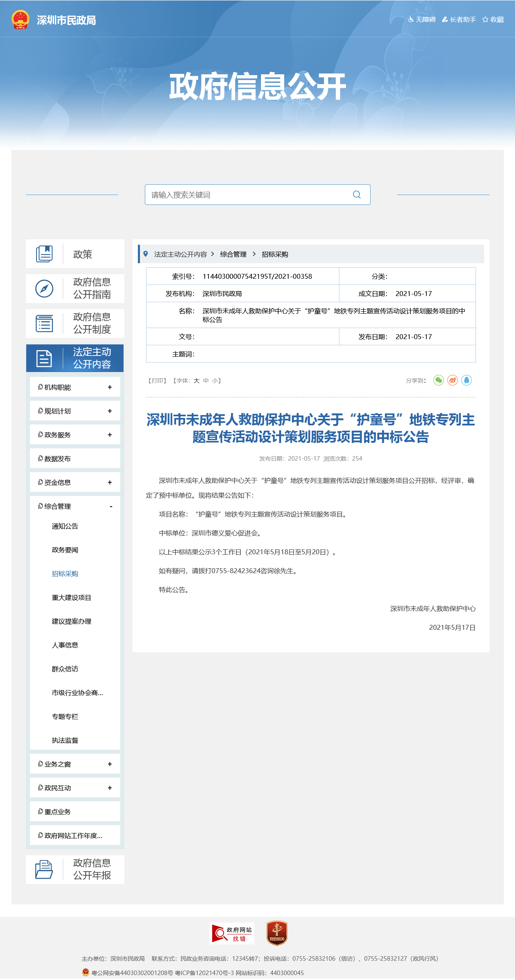
Task: Expand the 资金信息 section
Action: point(110,482)
